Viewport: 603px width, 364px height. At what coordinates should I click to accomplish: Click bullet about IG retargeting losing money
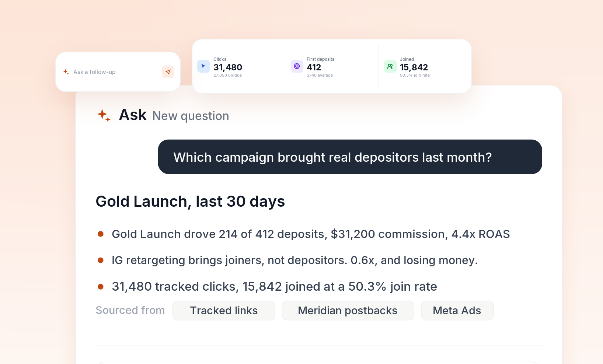pos(295,260)
